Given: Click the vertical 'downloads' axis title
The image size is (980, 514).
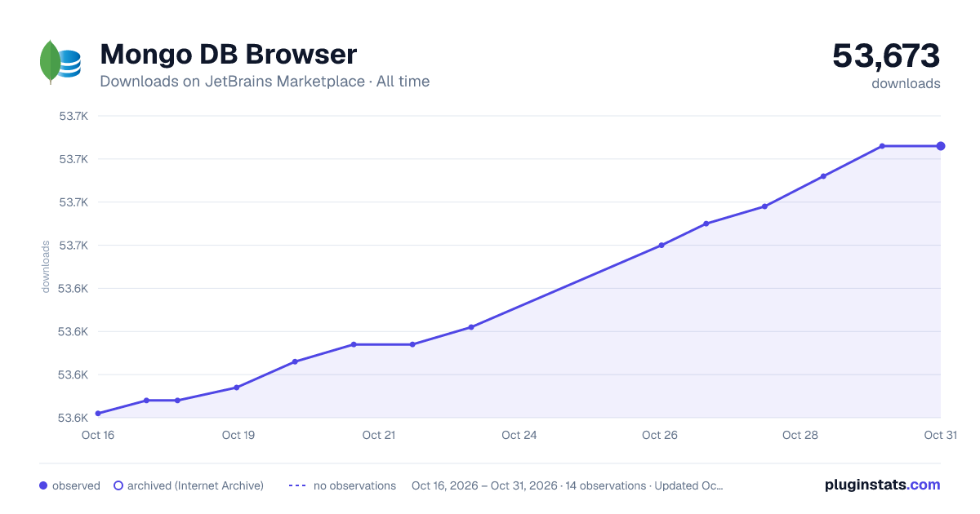Looking at the screenshot, I should tap(46, 267).
